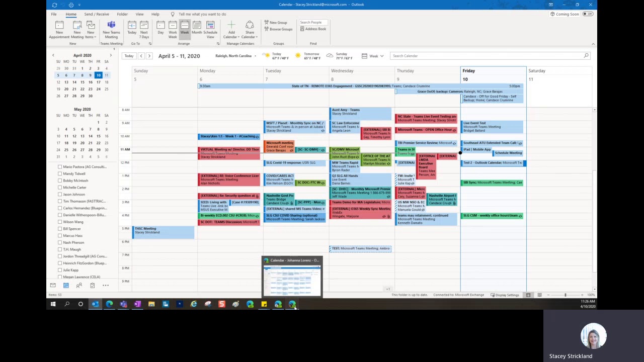Click the New Group button
The image size is (644, 362).
pyautogui.click(x=276, y=23)
